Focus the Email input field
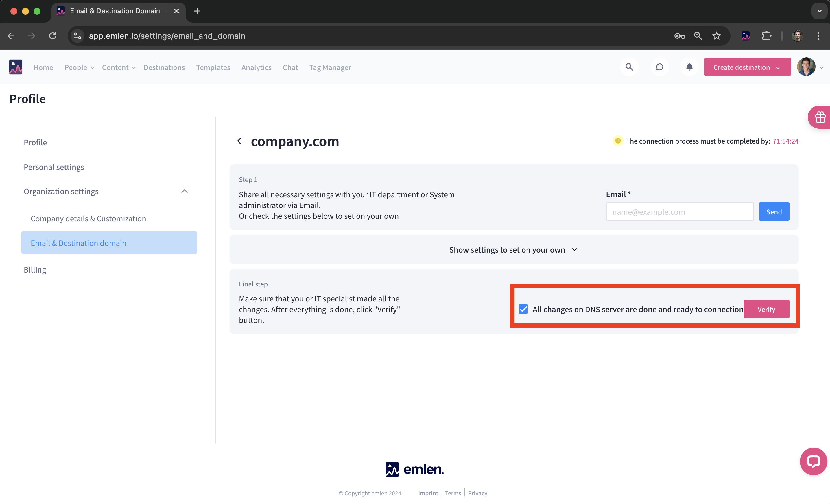830x504 pixels. [x=679, y=211]
